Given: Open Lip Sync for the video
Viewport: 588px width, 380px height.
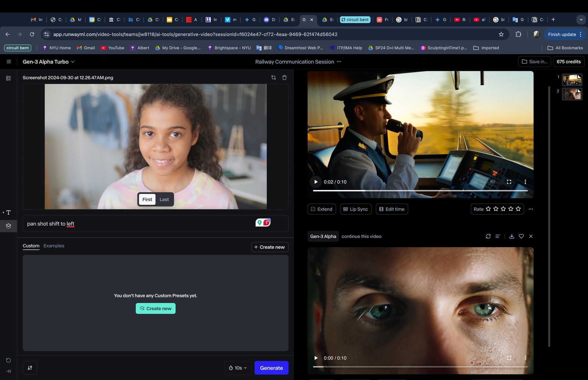Looking at the screenshot, I should [356, 209].
